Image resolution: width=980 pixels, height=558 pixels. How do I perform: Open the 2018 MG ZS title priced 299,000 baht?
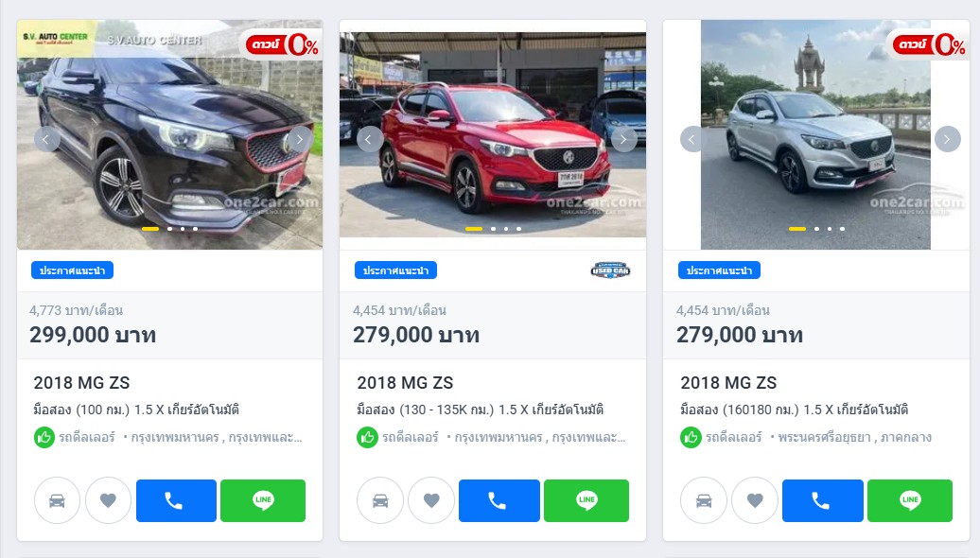coord(82,382)
